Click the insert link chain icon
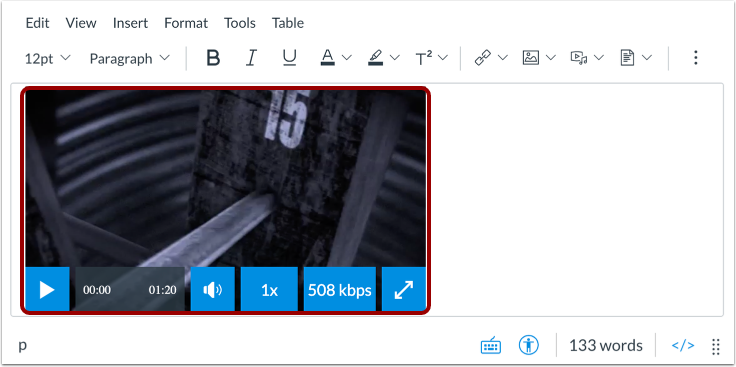 click(483, 58)
